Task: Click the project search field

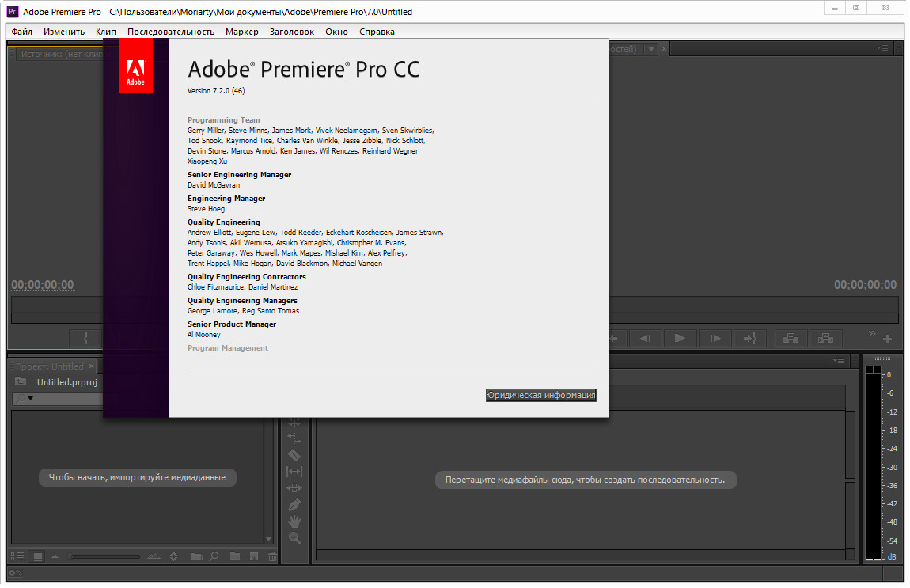Action: click(58, 398)
